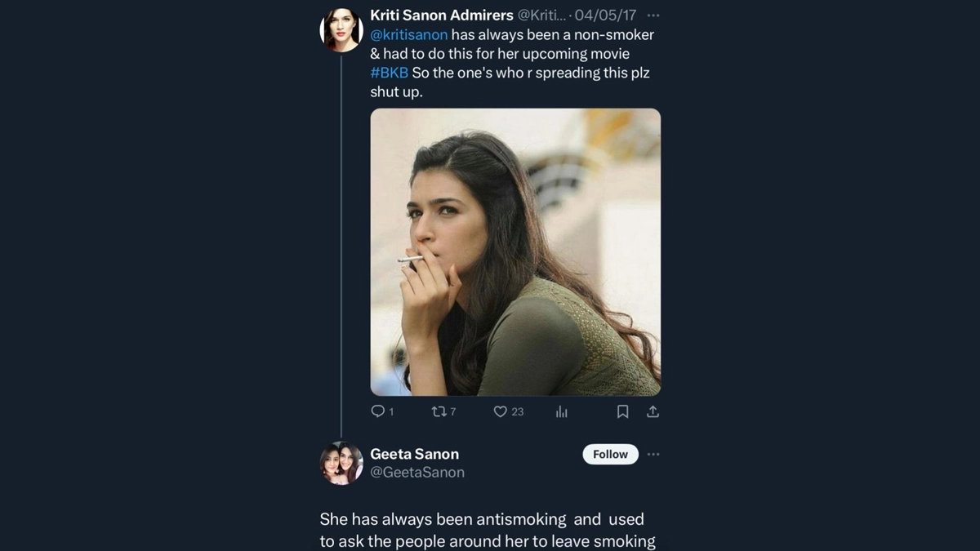Open the @kritisanon mention link
The image size is (980, 551).
point(408,35)
